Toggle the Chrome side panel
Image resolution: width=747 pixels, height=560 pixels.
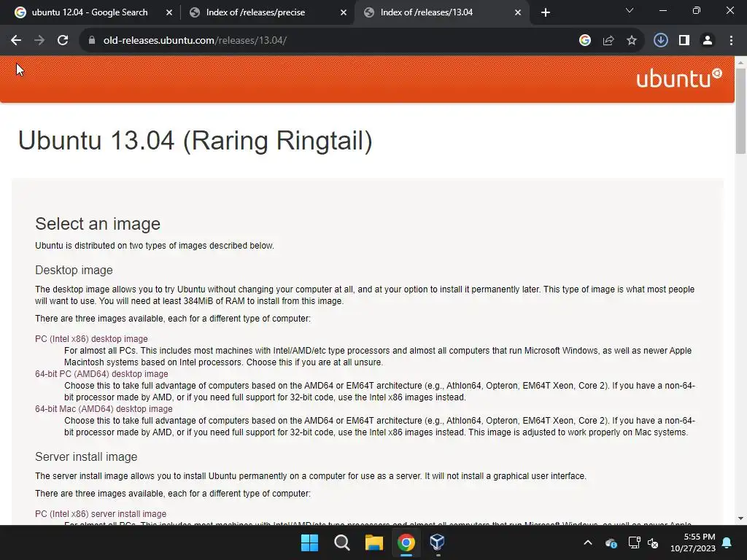click(684, 41)
